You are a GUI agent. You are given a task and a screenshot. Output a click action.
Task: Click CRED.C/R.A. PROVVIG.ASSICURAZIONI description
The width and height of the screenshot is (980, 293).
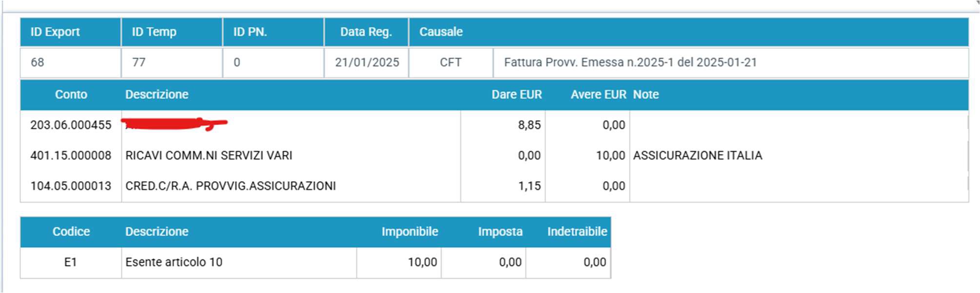tap(231, 186)
